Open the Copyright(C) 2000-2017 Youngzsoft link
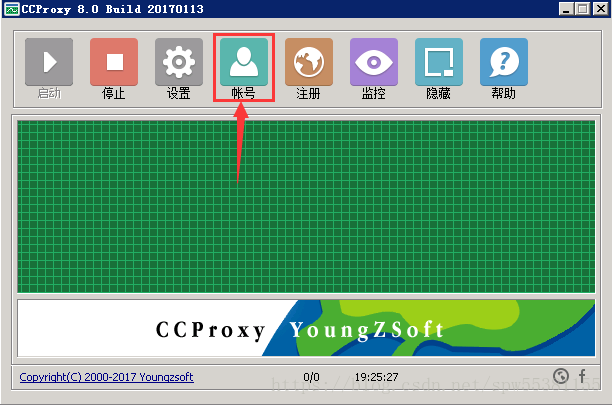 click(107, 377)
